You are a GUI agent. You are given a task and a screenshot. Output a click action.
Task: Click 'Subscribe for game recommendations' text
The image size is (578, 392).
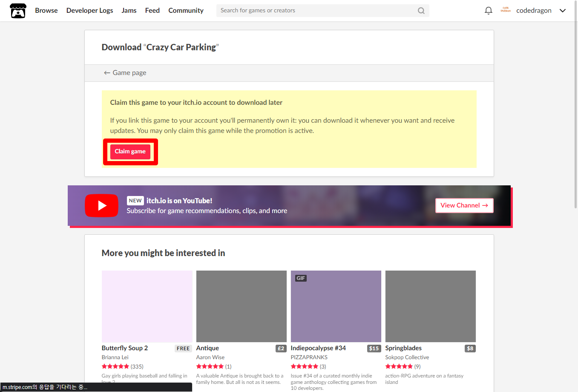(207, 211)
